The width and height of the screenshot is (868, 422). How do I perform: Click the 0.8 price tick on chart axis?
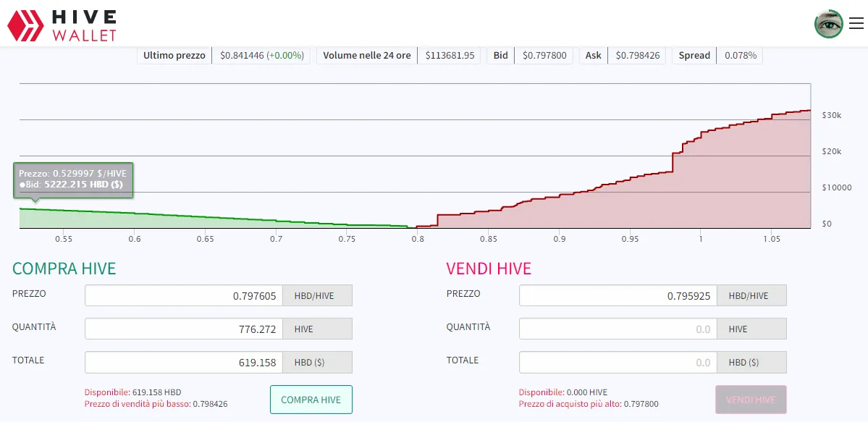[418, 239]
